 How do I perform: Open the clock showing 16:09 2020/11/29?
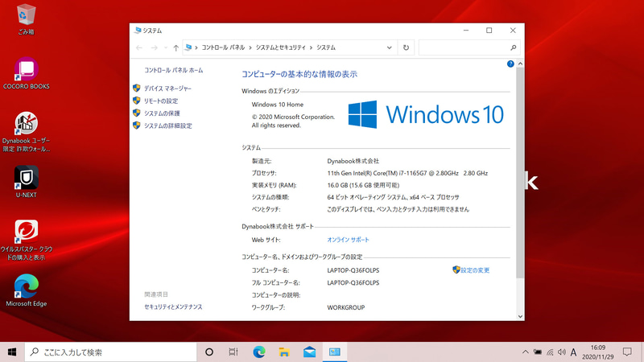(x=598, y=352)
